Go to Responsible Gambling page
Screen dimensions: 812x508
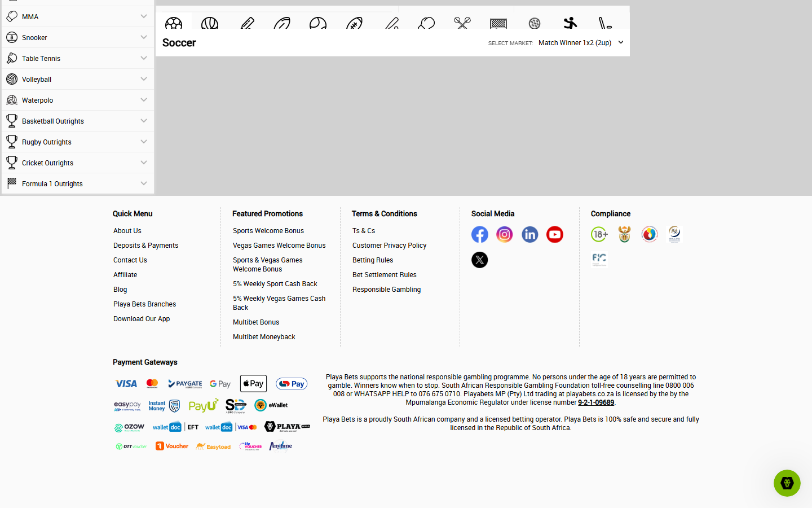[387, 290]
